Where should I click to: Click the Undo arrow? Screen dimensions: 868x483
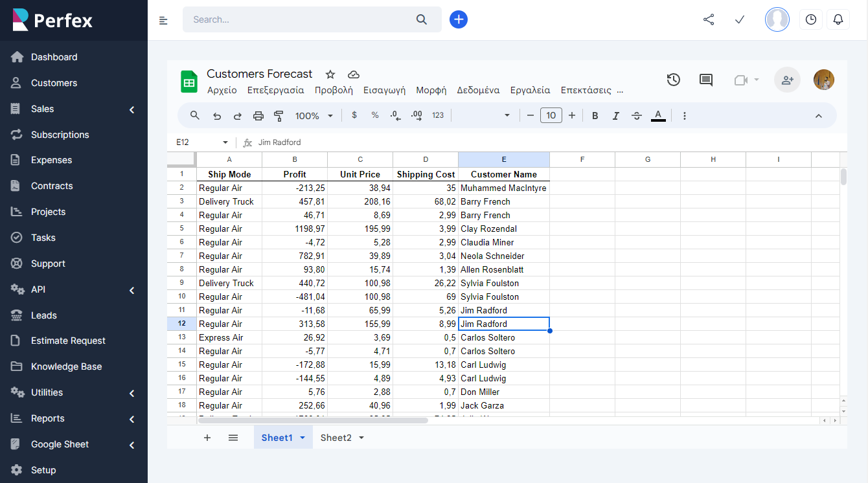tap(218, 115)
